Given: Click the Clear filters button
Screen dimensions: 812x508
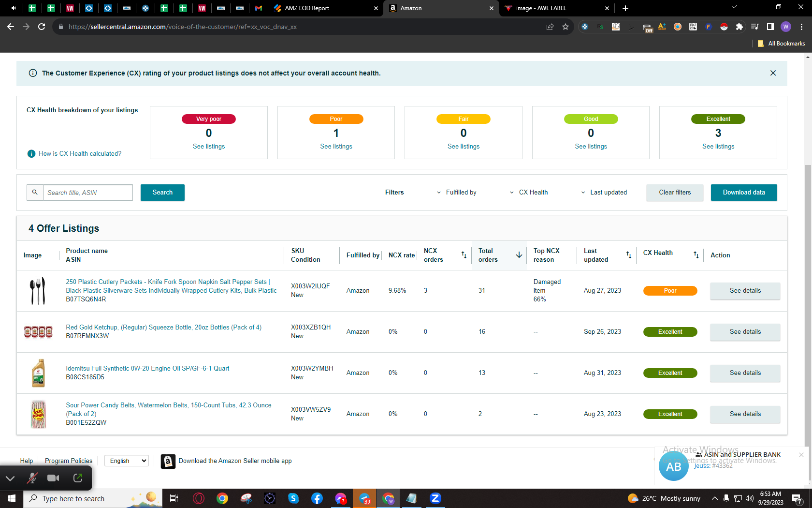Looking at the screenshot, I should 675,193.
